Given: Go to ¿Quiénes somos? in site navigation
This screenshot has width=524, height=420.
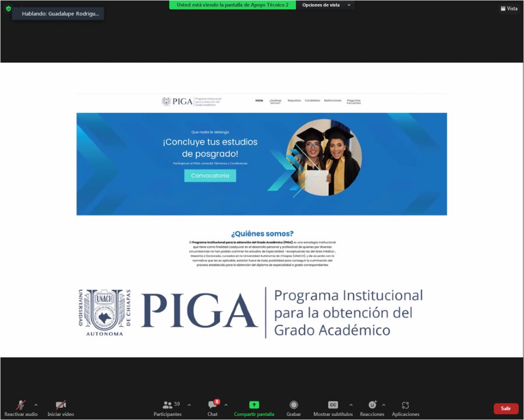Looking at the screenshot, I should pos(275,102).
